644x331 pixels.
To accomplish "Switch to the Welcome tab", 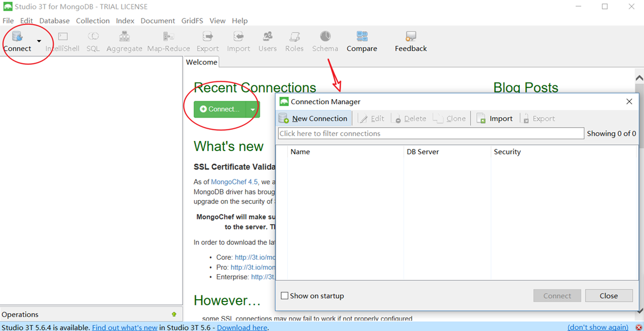I will click(x=201, y=62).
